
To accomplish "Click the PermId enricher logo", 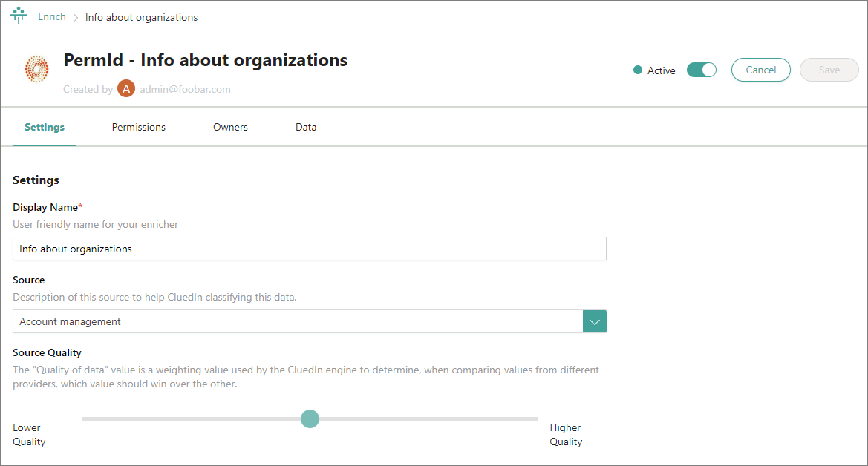I will click(36, 69).
